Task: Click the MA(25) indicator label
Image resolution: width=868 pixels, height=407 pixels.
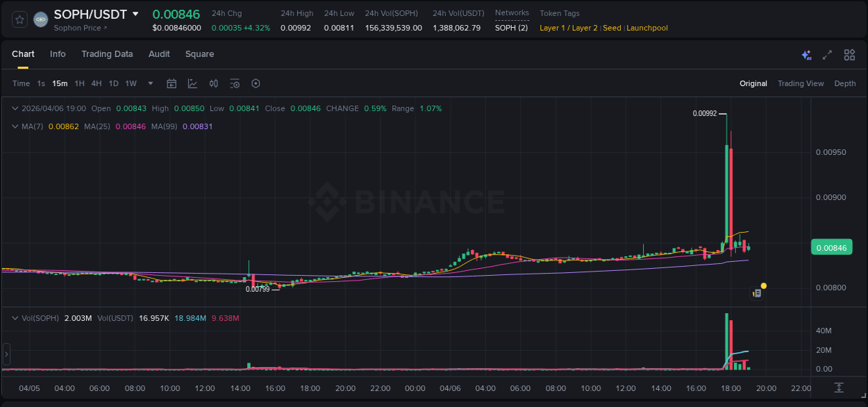Action: (98, 126)
